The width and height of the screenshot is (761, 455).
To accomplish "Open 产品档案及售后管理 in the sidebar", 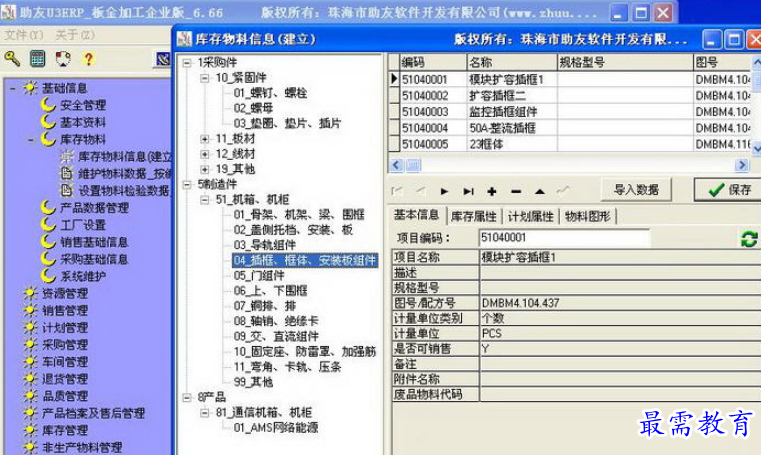I will click(93, 413).
